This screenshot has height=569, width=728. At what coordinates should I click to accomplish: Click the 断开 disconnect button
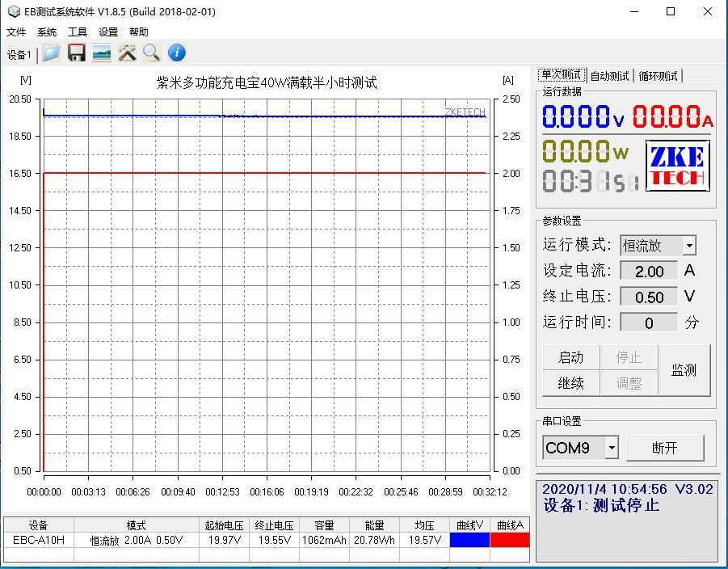(665, 448)
